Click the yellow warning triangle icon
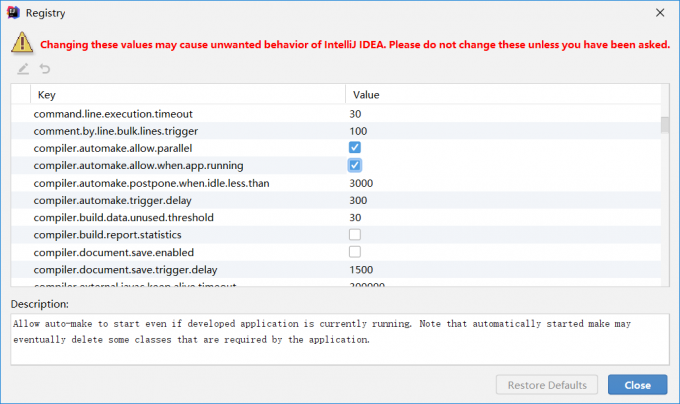 pos(22,43)
